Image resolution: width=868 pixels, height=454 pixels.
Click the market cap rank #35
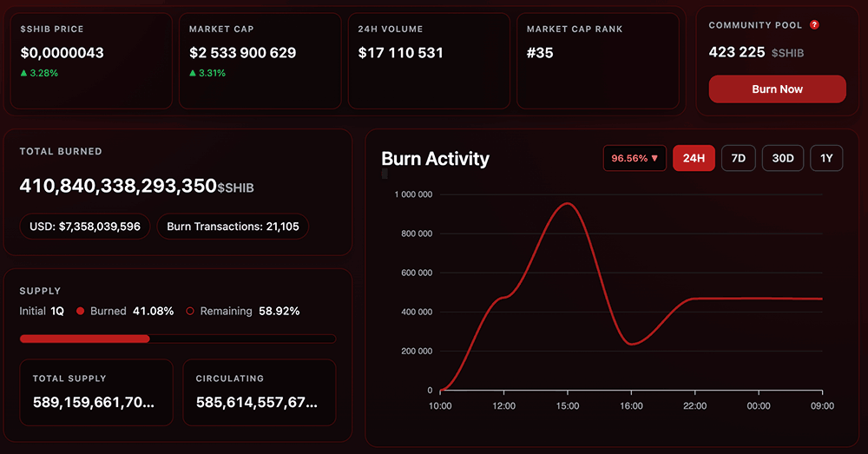pos(540,53)
